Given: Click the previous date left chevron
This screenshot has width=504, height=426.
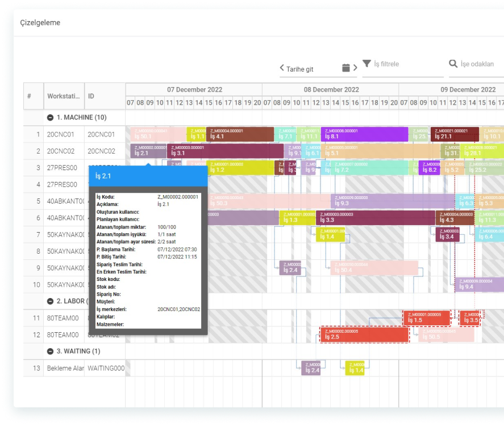Looking at the screenshot, I should pos(282,68).
